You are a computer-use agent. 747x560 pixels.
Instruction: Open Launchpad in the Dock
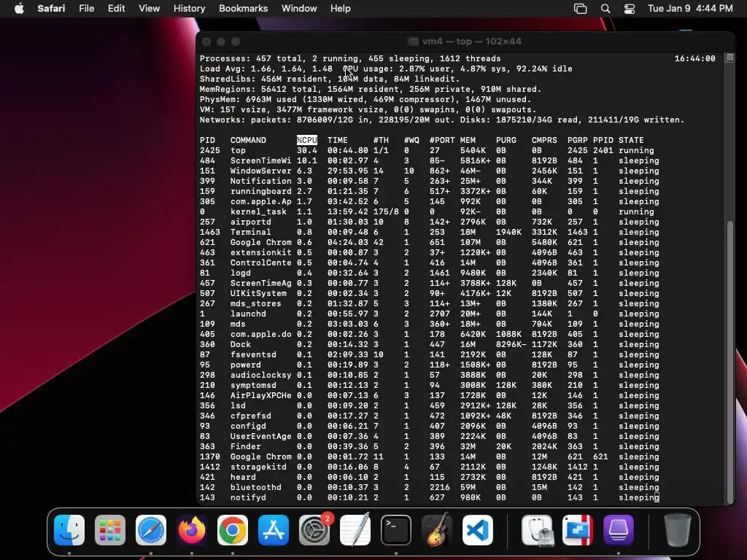pos(110,529)
